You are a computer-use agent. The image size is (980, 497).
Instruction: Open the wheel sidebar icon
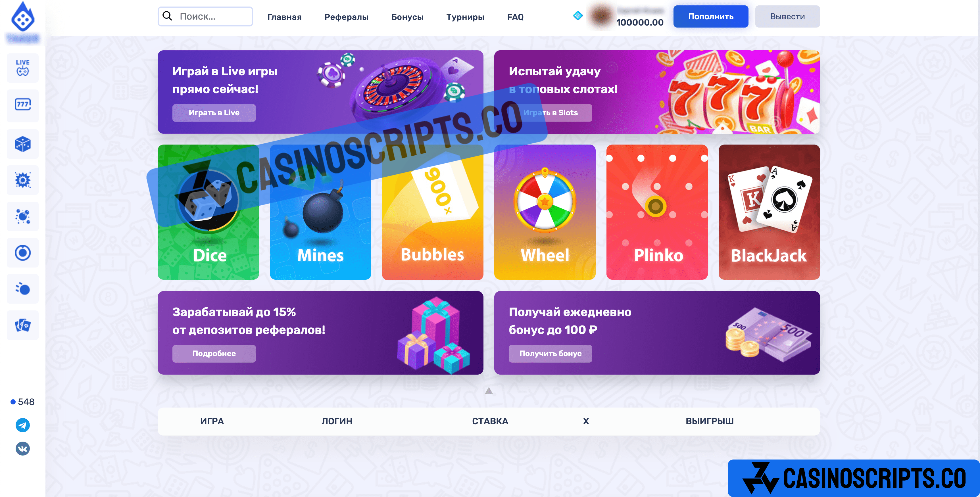click(23, 252)
